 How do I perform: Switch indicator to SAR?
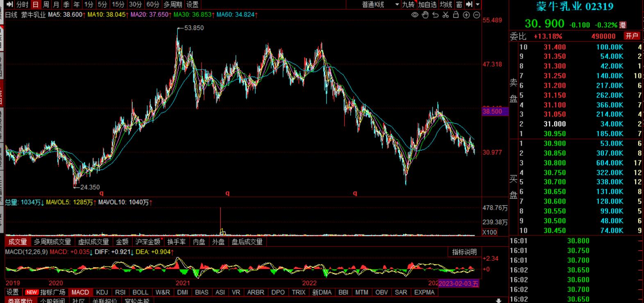401,292
